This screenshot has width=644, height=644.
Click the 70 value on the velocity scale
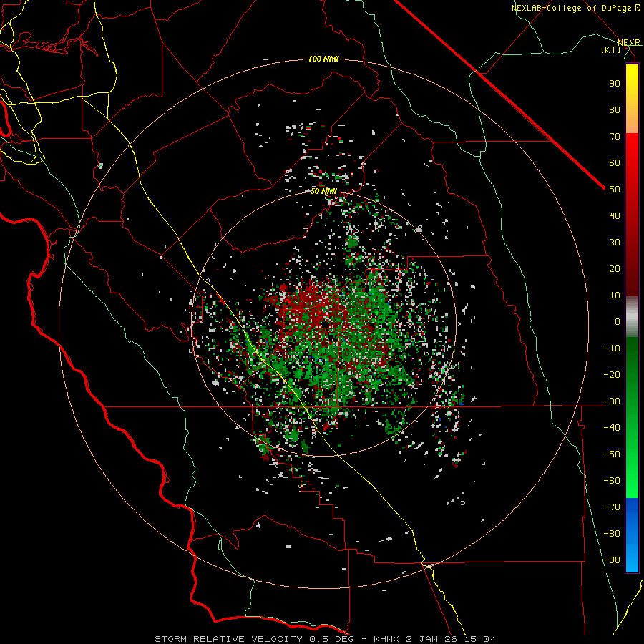(615, 137)
